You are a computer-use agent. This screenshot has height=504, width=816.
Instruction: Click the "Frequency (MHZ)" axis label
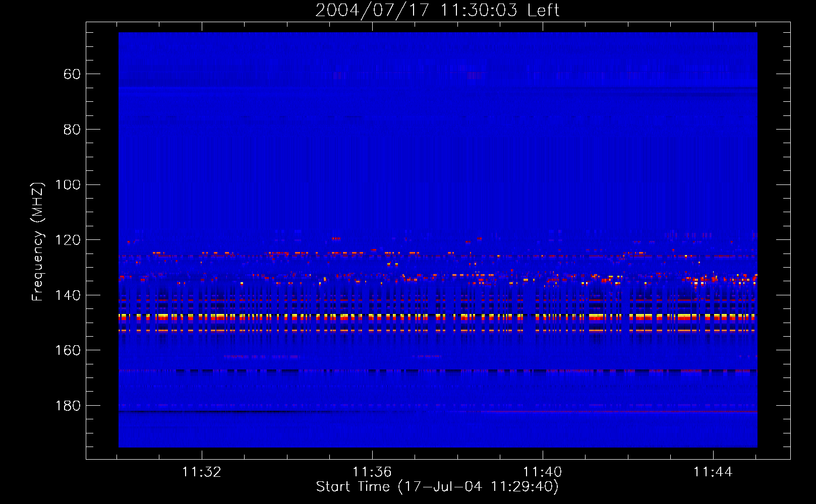(x=38, y=241)
